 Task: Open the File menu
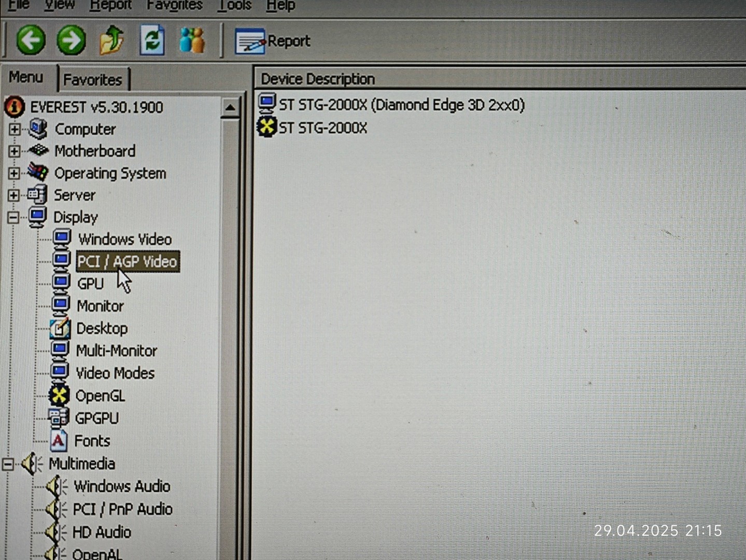tap(19, 5)
